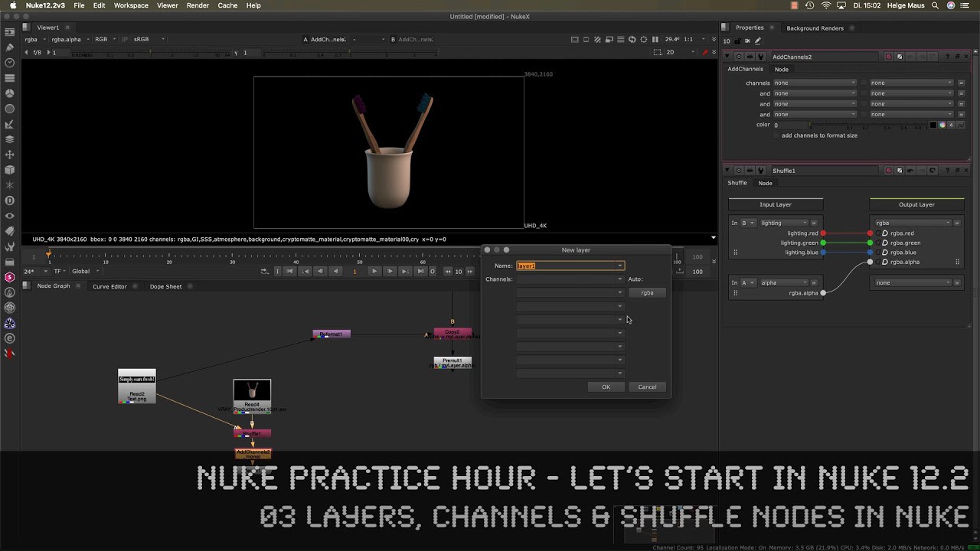Open the File menu
This screenshot has width=980, height=551.
coord(79,5)
